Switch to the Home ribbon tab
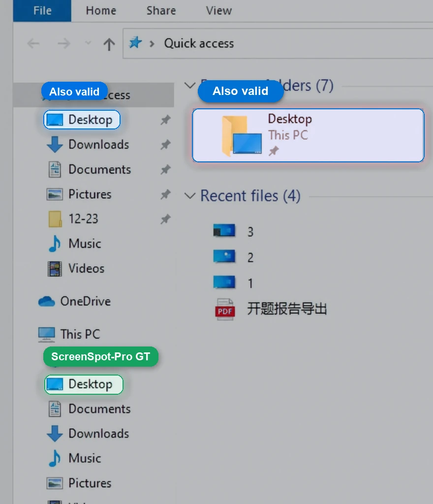 click(x=101, y=11)
